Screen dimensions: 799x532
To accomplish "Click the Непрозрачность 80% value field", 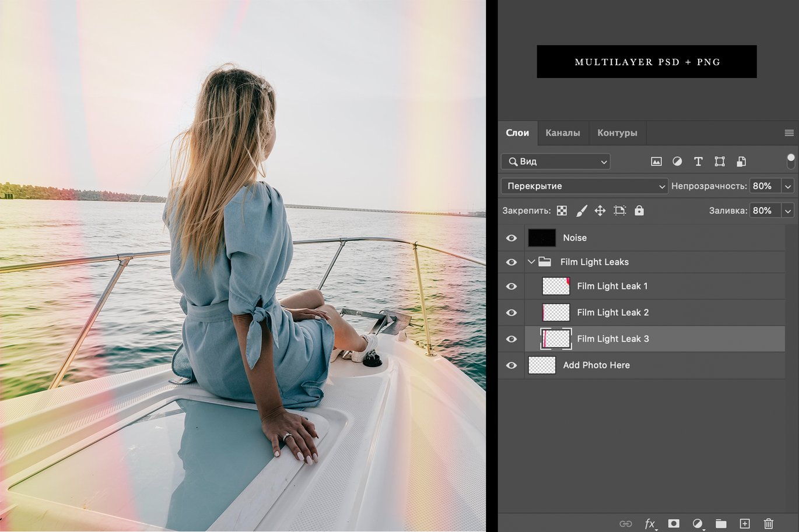I will (x=766, y=186).
